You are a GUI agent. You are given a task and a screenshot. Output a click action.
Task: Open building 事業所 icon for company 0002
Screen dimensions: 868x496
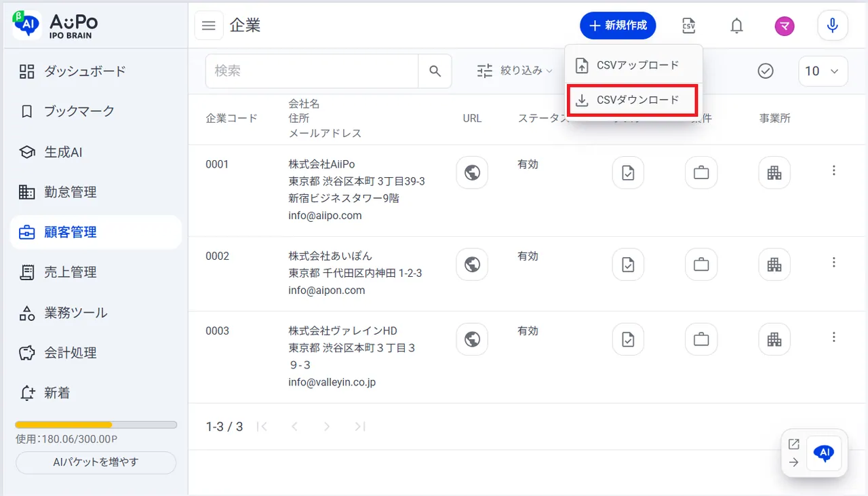[774, 265]
